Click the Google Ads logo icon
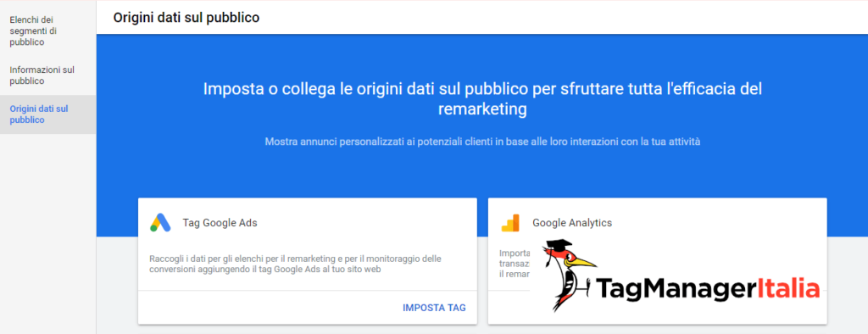Viewport: 868px width, 334px height. click(160, 223)
